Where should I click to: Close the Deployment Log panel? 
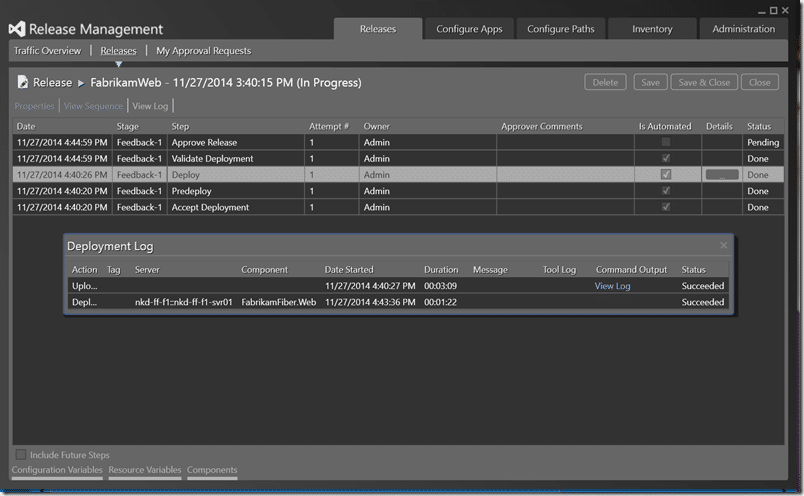point(723,245)
